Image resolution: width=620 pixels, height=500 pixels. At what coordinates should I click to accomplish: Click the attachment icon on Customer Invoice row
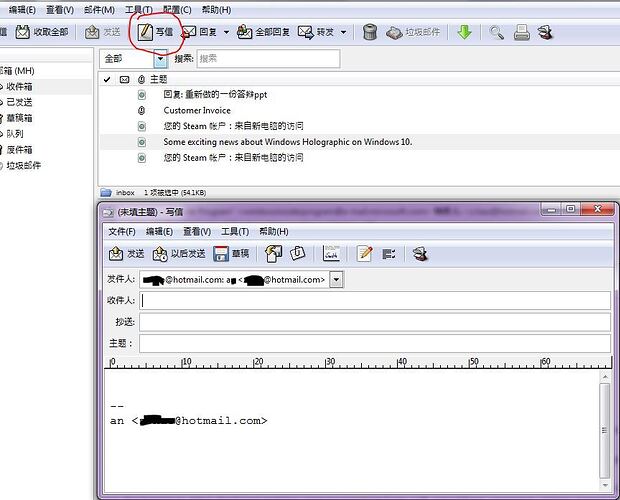tap(141, 110)
